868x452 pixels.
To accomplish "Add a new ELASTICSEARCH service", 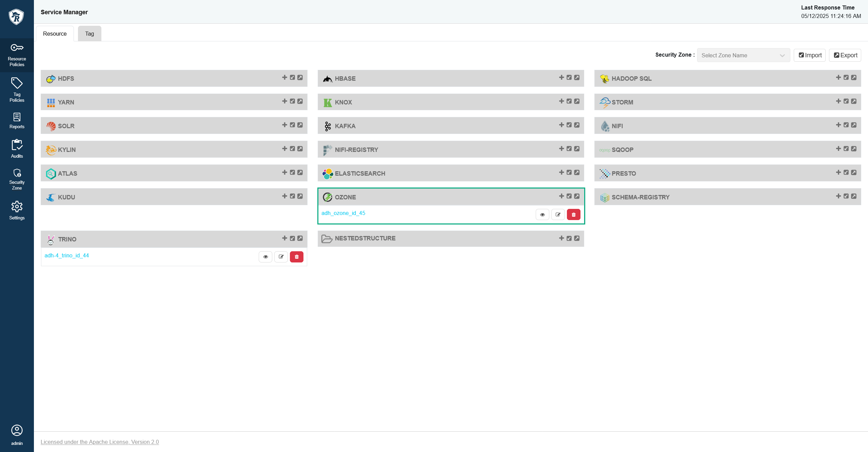I will [561, 173].
